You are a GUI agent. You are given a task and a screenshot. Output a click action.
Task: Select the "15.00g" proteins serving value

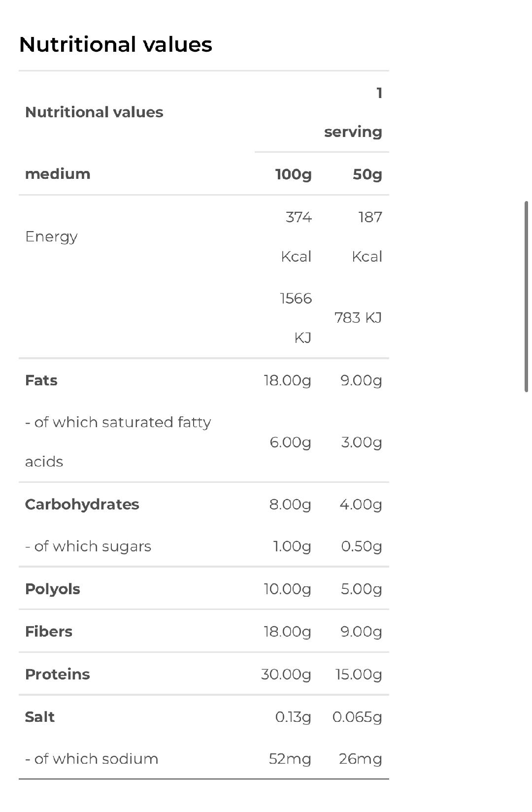click(359, 675)
